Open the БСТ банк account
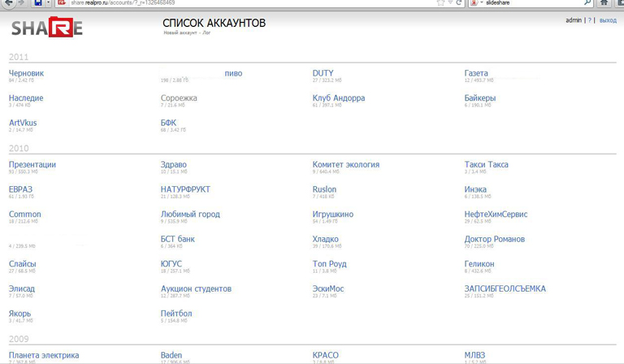The height and width of the screenshot is (364, 624). [x=177, y=239]
